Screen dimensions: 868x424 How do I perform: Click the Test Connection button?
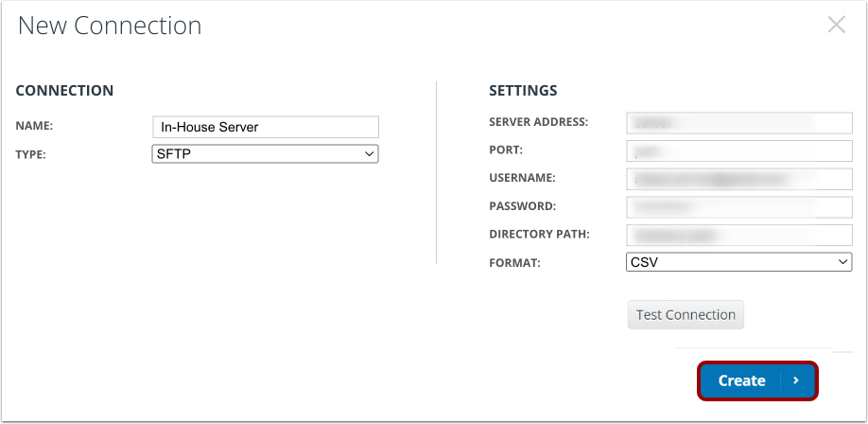(x=686, y=315)
